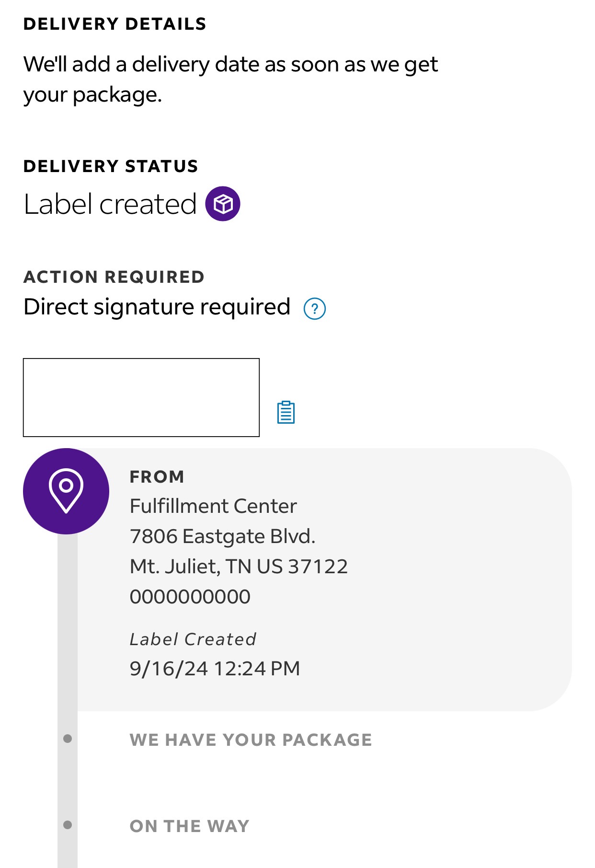Image resolution: width=595 pixels, height=868 pixels.
Task: Expand the On The Way step
Action: coord(189,826)
